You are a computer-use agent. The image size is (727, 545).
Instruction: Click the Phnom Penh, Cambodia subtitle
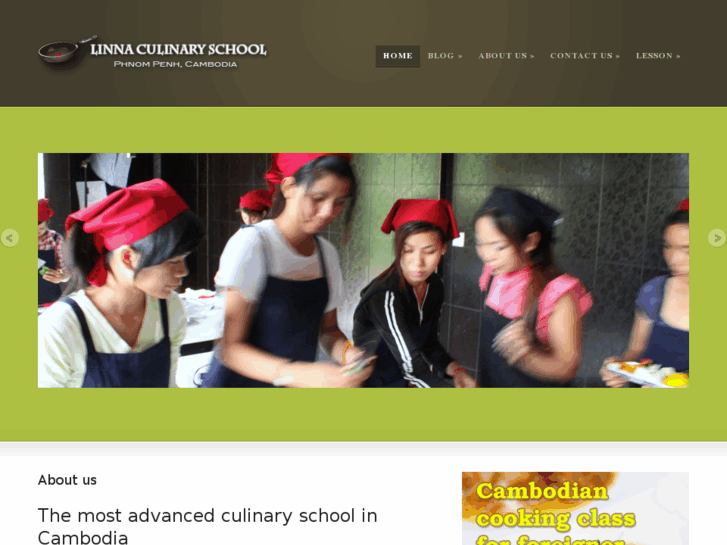point(175,64)
